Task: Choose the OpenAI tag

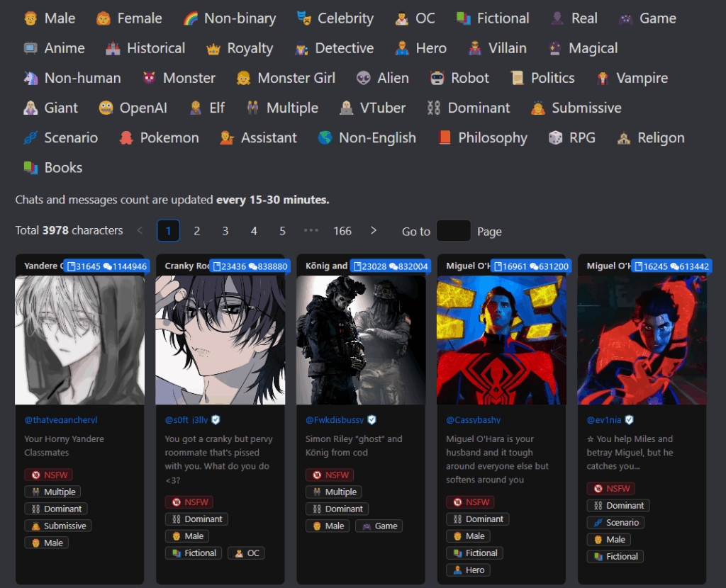Action: [x=133, y=108]
